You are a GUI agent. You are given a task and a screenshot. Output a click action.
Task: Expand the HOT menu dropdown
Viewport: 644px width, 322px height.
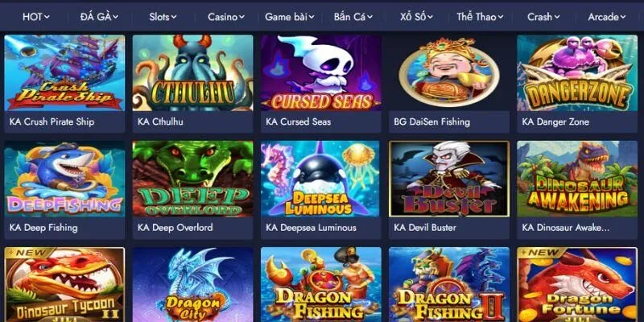[36, 17]
